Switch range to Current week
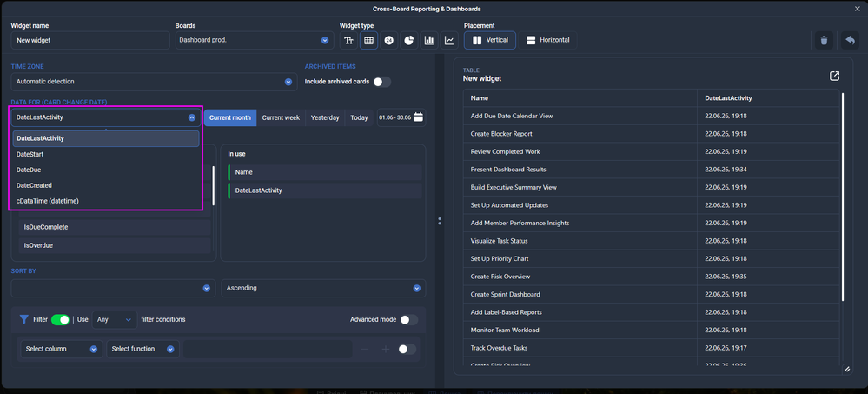Image resolution: width=868 pixels, height=394 pixels. [281, 118]
